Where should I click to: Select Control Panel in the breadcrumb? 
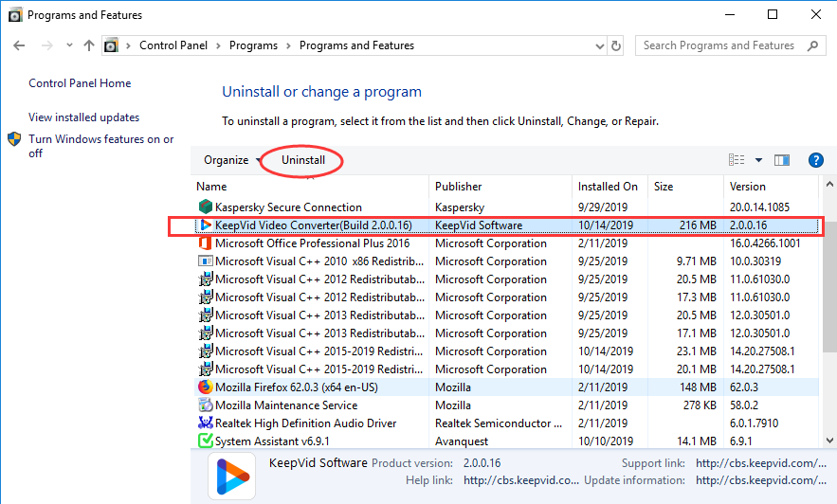(173, 45)
